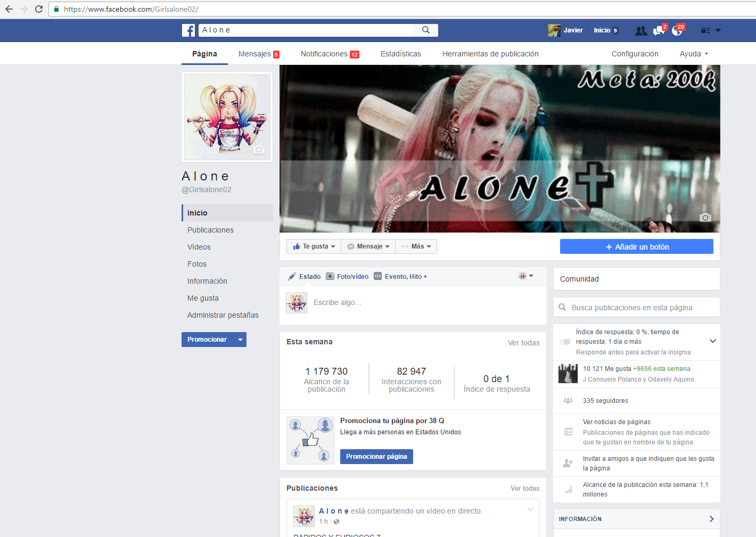
Task: Click the 335 seguidores text
Action: click(x=605, y=401)
